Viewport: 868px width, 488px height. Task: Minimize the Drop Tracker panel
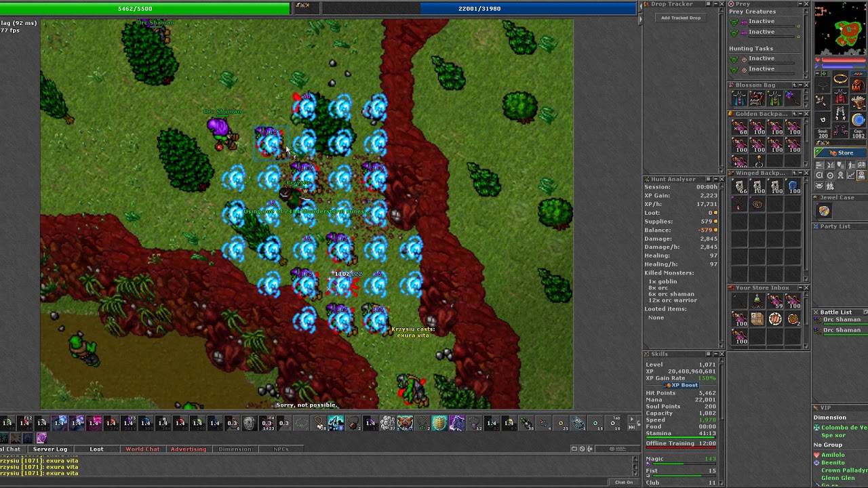[x=717, y=4]
